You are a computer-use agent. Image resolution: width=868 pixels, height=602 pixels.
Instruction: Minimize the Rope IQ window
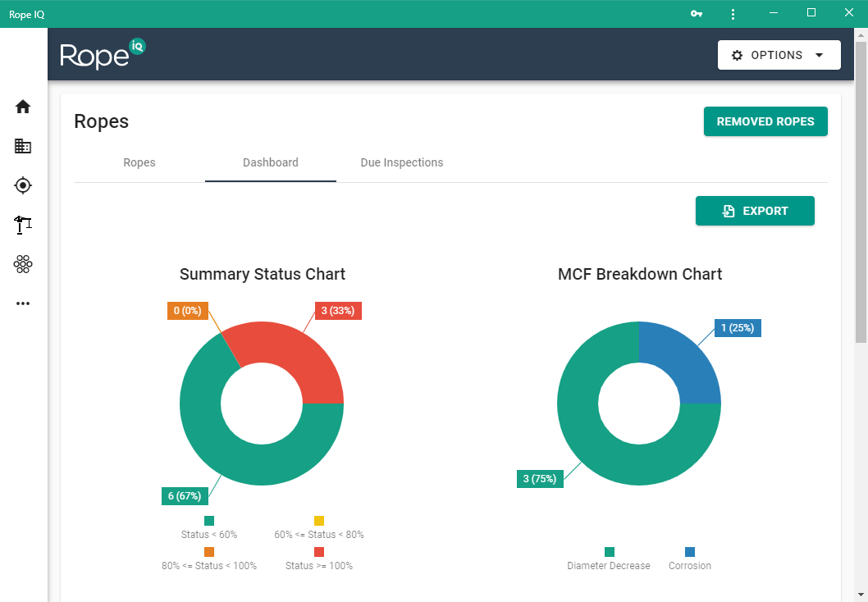[x=774, y=13]
